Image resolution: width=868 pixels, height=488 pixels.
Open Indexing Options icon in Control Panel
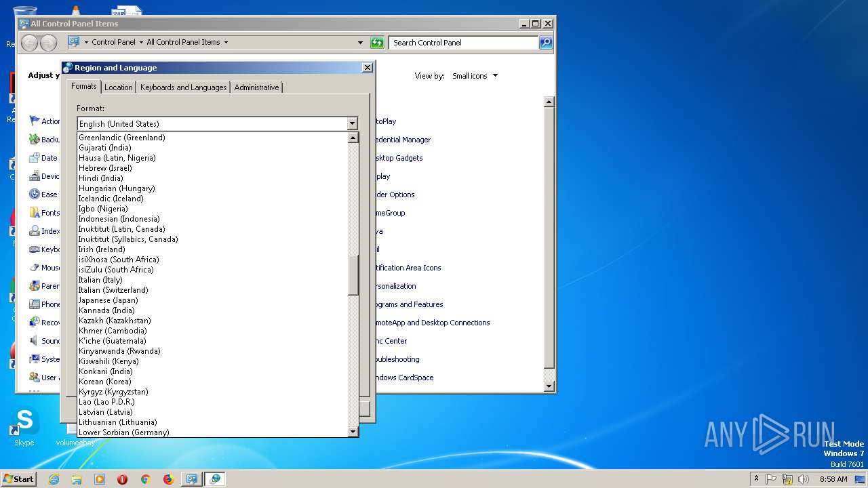[x=35, y=230]
